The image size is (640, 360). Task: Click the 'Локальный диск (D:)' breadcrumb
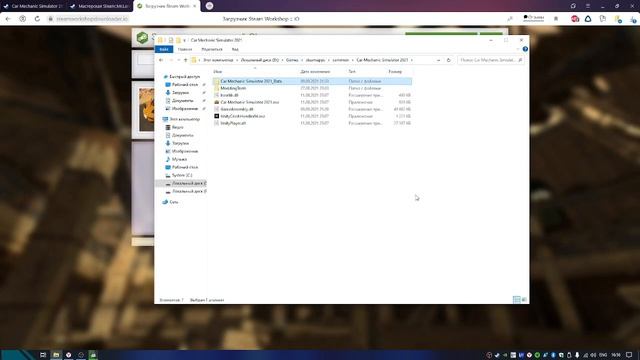click(x=260, y=60)
